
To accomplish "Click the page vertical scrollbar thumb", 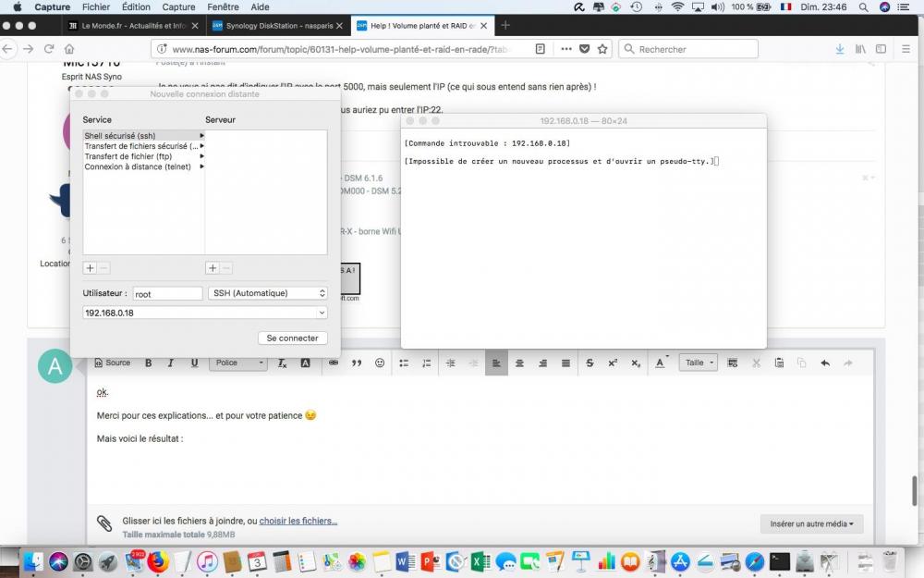I will pyautogui.click(x=915, y=491).
